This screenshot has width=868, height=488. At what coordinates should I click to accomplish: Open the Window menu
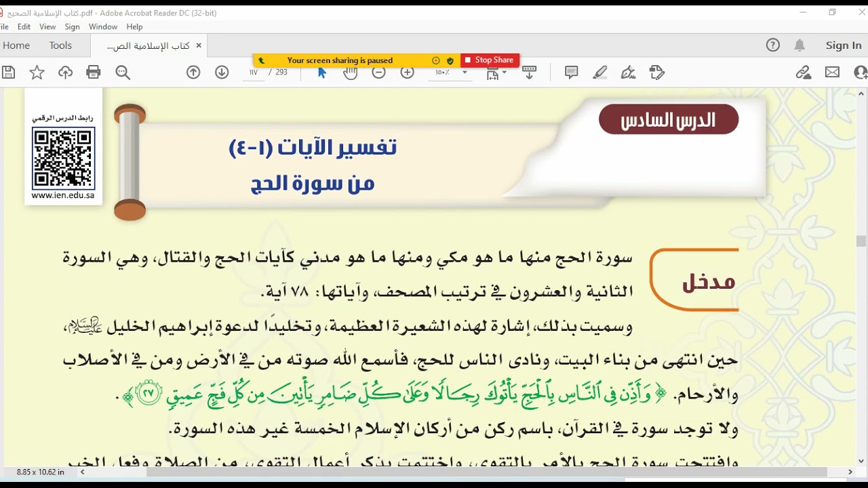[103, 26]
